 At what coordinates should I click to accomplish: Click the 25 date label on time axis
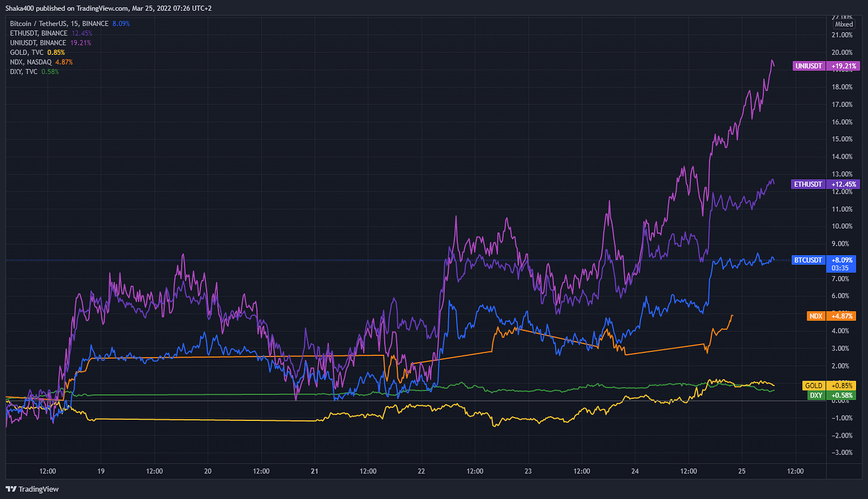tap(742, 470)
